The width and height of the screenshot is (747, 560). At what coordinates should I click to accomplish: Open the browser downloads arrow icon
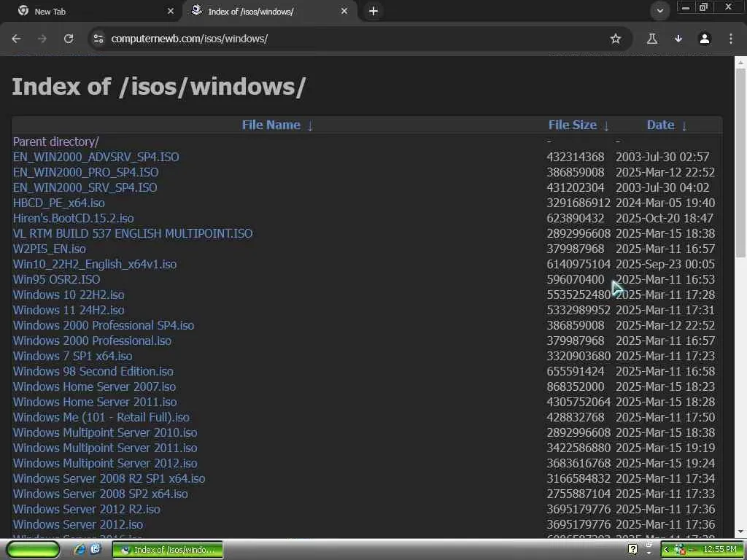pos(678,39)
